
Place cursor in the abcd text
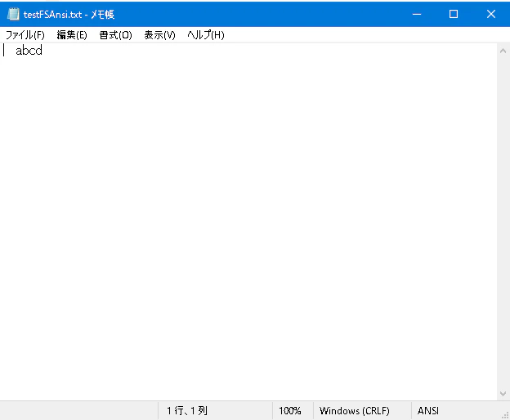point(29,51)
